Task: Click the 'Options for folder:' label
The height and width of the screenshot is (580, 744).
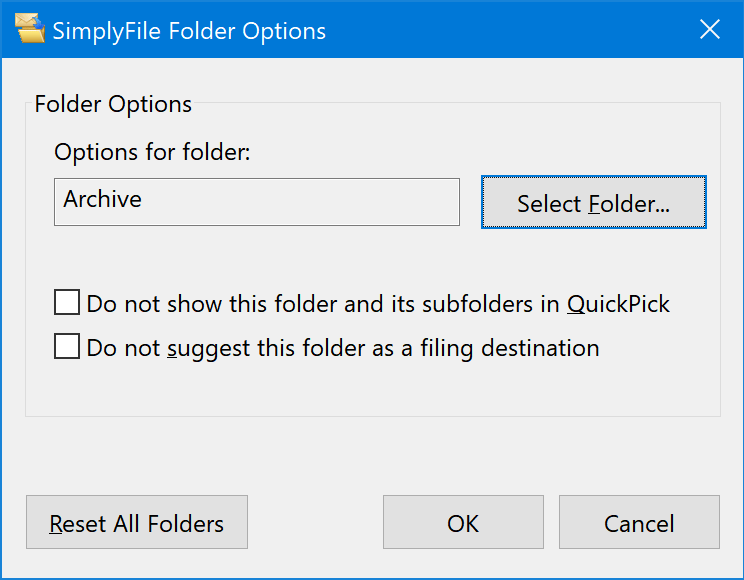Action: click(x=152, y=152)
